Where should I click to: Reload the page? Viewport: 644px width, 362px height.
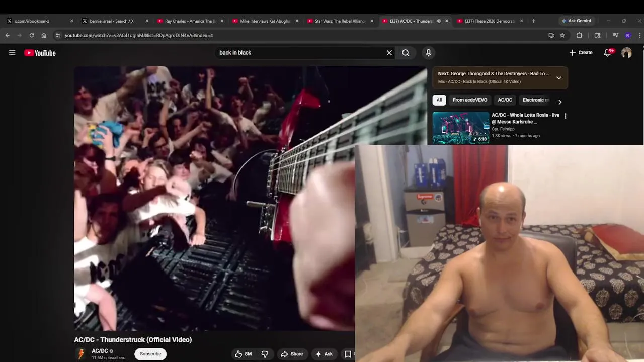tap(32, 35)
